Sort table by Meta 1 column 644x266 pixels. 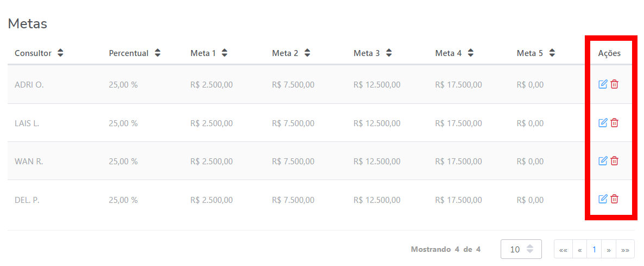[224, 53]
